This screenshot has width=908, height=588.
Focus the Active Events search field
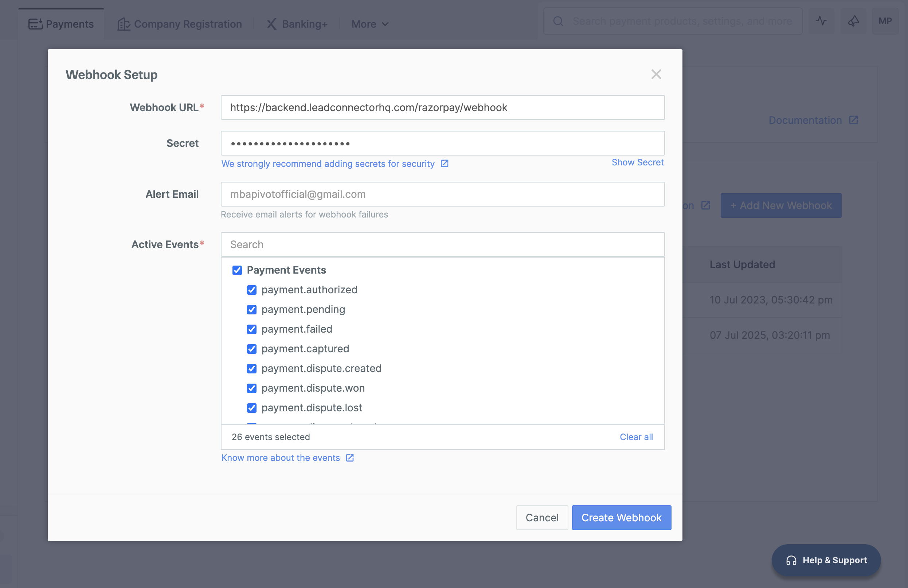pyautogui.click(x=443, y=244)
